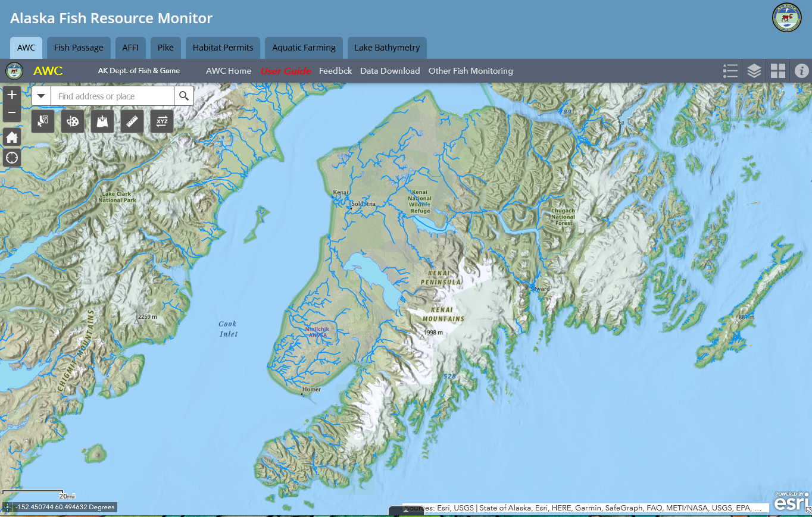Show the map Legend panel
The image size is (812, 517).
point(730,71)
